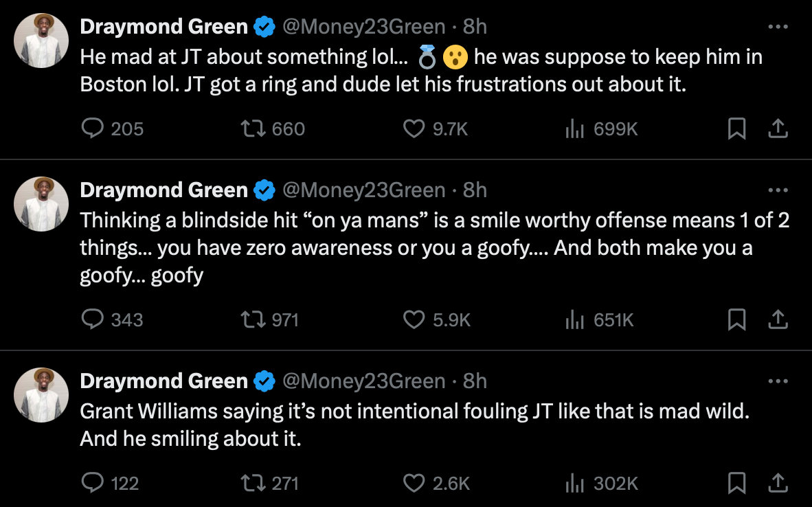Open Draymond Green's name on the first tweet
Screen dimensions: 812x507
(x=164, y=27)
